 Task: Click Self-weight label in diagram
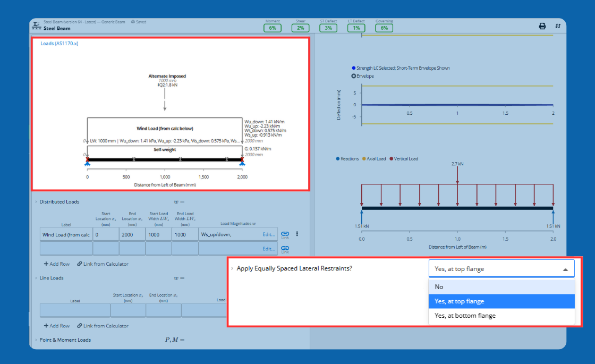pyautogui.click(x=165, y=149)
